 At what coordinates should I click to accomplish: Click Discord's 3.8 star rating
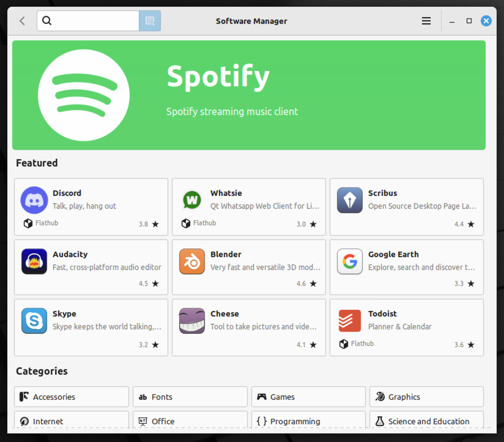tap(149, 224)
